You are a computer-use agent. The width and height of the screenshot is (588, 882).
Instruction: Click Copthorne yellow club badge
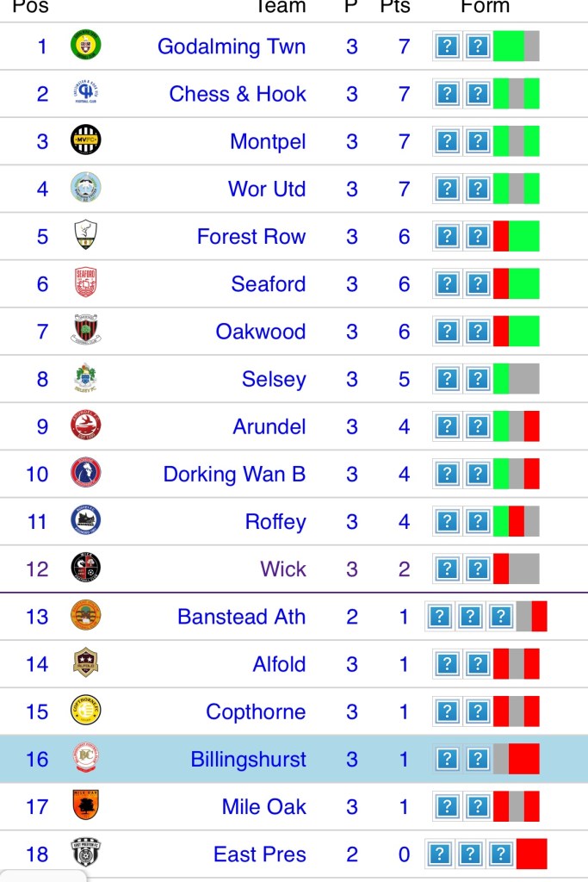(85, 711)
